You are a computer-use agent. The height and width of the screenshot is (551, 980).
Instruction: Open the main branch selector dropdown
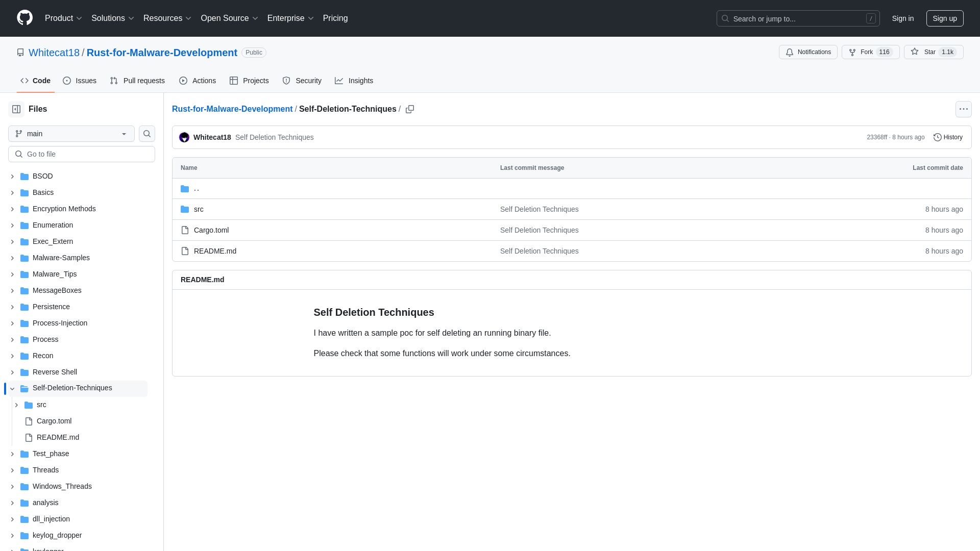click(x=71, y=134)
